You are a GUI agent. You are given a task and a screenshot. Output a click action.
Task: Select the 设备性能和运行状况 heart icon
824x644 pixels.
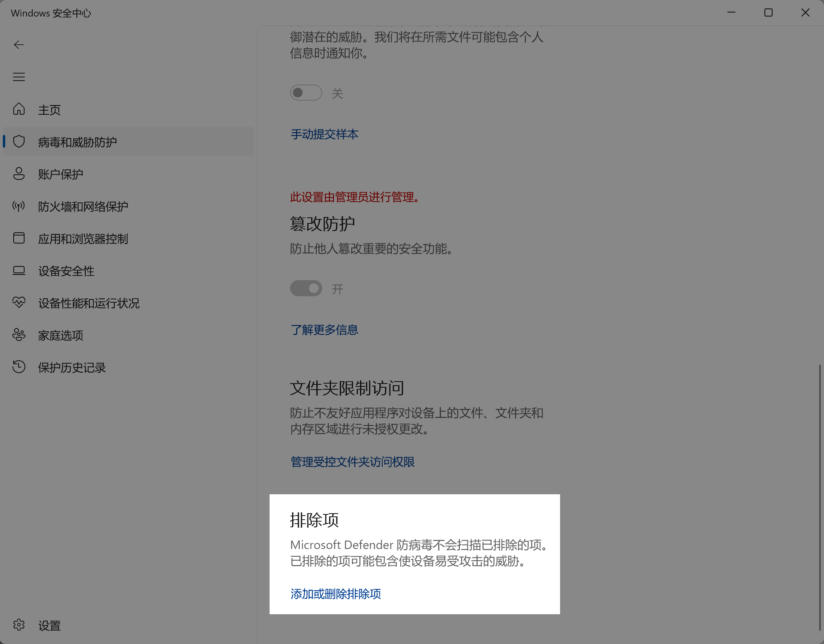tap(19, 303)
